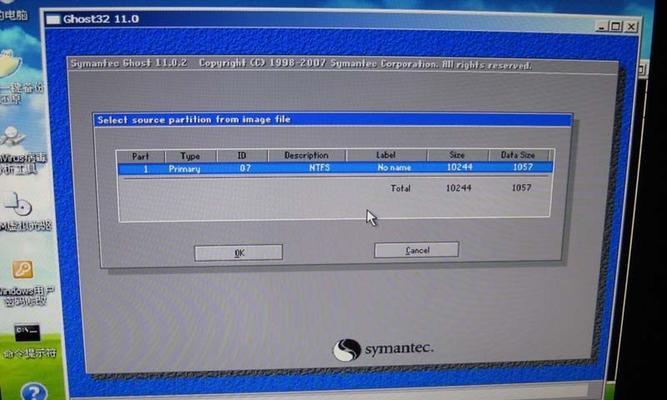This screenshot has width=667, height=400.
Task: Click the Symantec logo icon
Action: [347, 350]
